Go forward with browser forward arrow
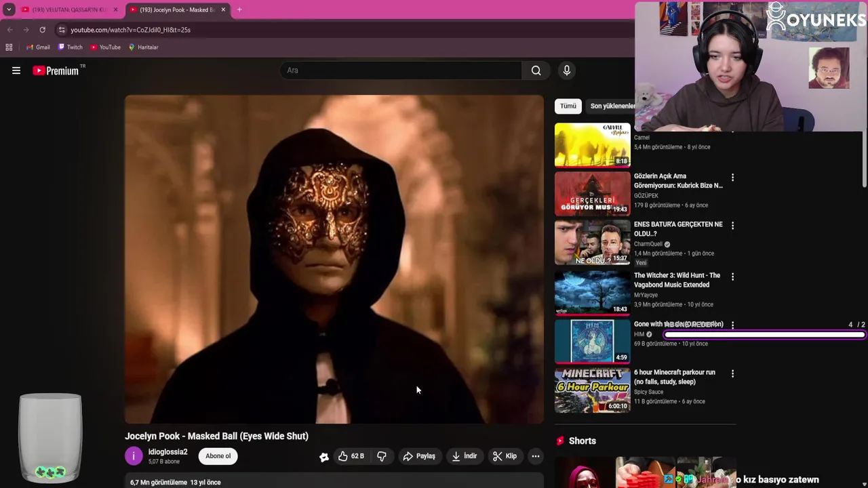This screenshot has height=488, width=868. [26, 30]
